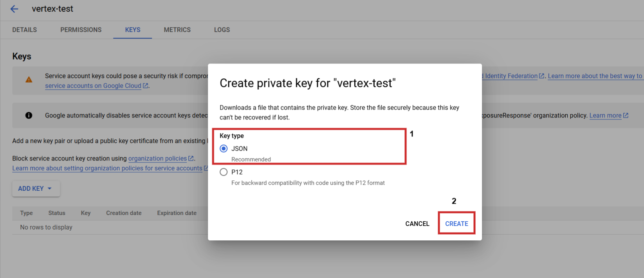The image size is (644, 278).
Task: Click the Creation date column header
Action: click(124, 213)
